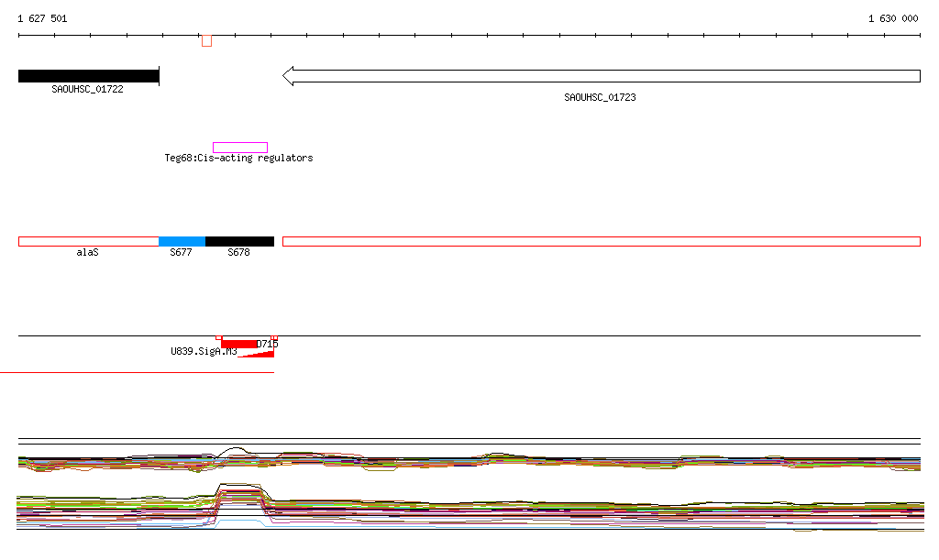Select the red-outlined alaS box

coord(88,241)
